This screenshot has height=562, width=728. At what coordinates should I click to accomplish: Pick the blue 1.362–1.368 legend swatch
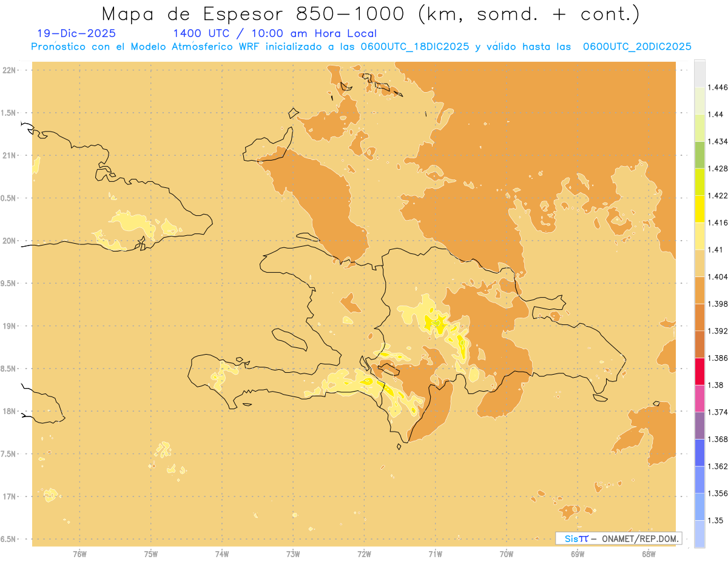point(699,452)
